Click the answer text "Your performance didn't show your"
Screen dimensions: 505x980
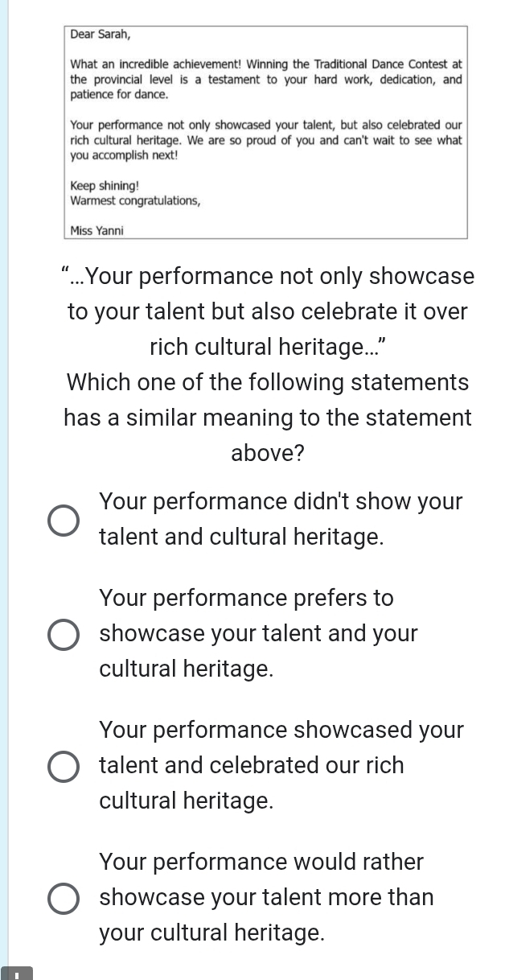281,502
